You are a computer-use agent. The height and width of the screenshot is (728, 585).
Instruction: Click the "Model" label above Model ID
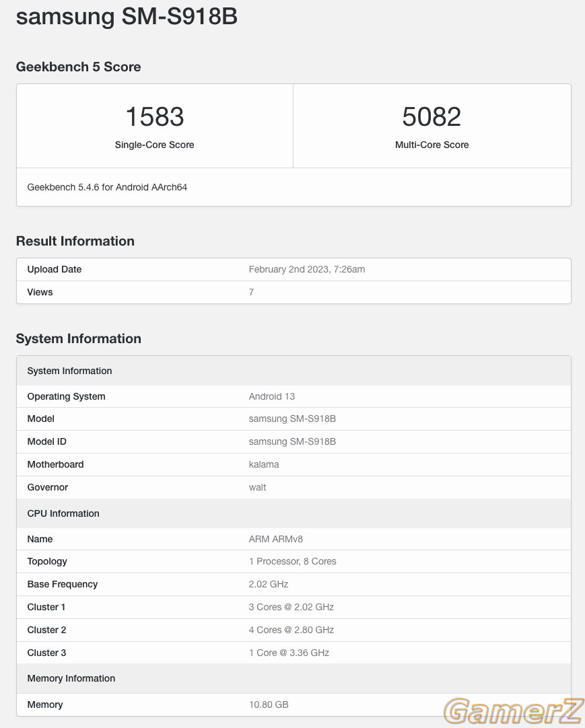tap(41, 418)
